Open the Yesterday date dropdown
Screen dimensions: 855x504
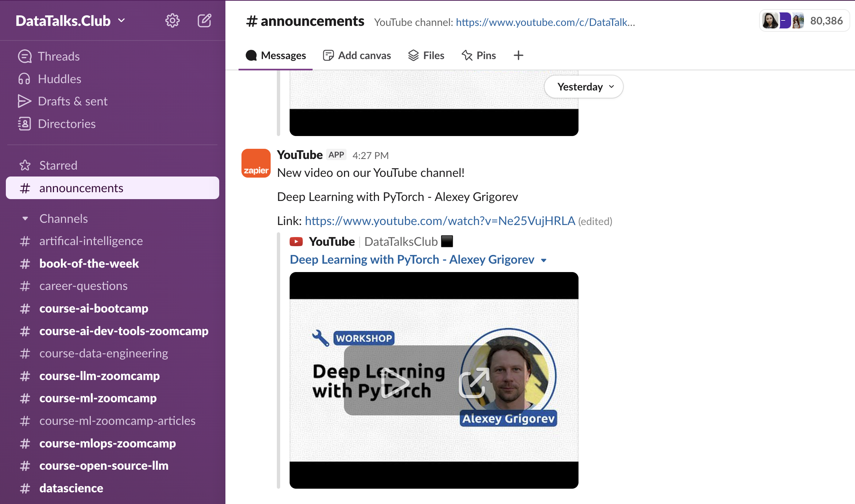click(583, 86)
